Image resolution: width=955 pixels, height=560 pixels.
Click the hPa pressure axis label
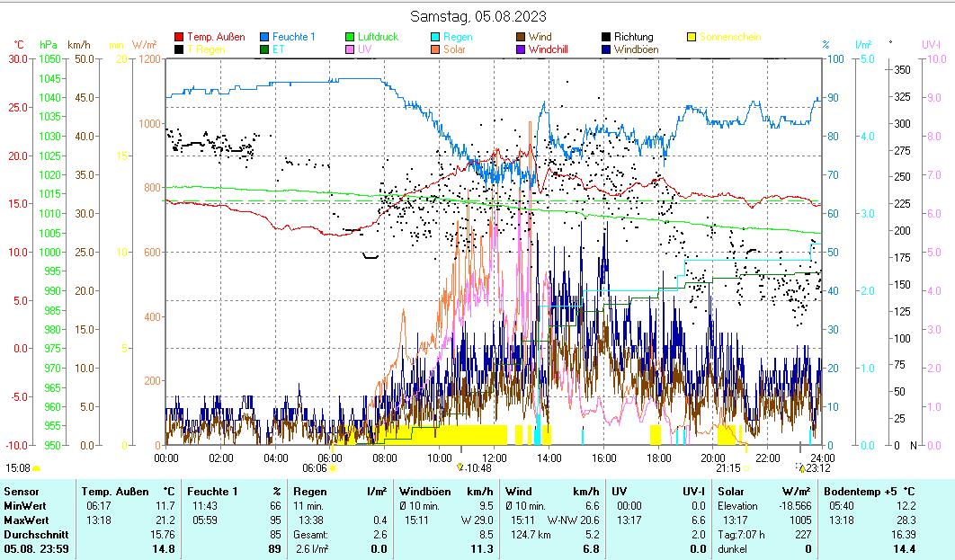[48, 44]
